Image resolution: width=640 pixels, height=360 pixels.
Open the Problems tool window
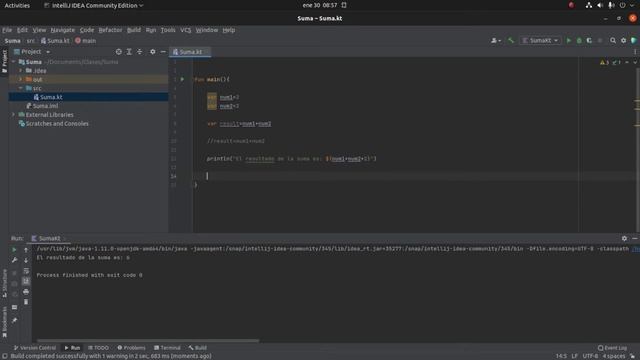(131, 348)
